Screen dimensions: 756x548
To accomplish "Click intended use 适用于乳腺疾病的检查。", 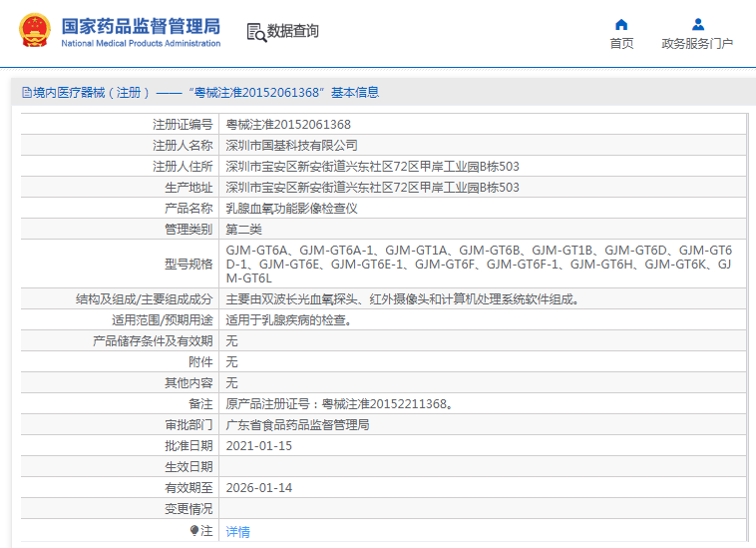I will coord(288,319).
